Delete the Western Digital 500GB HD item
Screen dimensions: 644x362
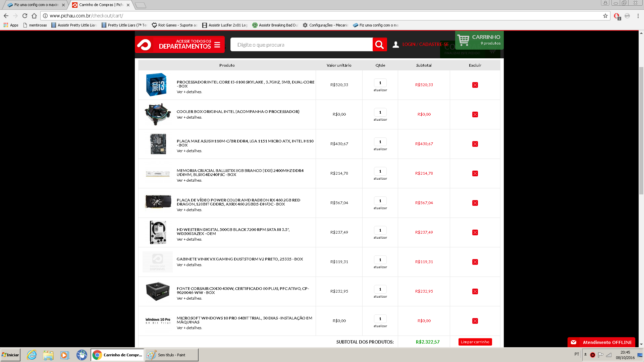(x=475, y=232)
